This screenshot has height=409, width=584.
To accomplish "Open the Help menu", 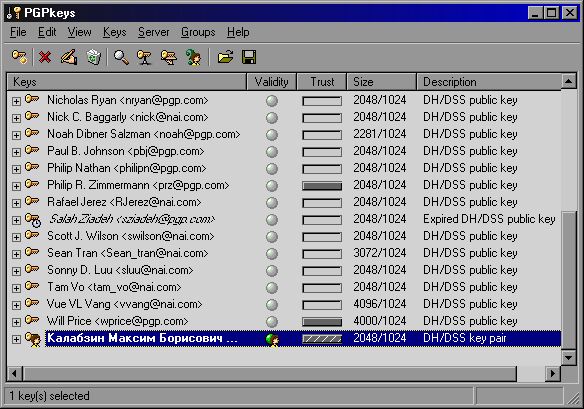I will [x=238, y=32].
